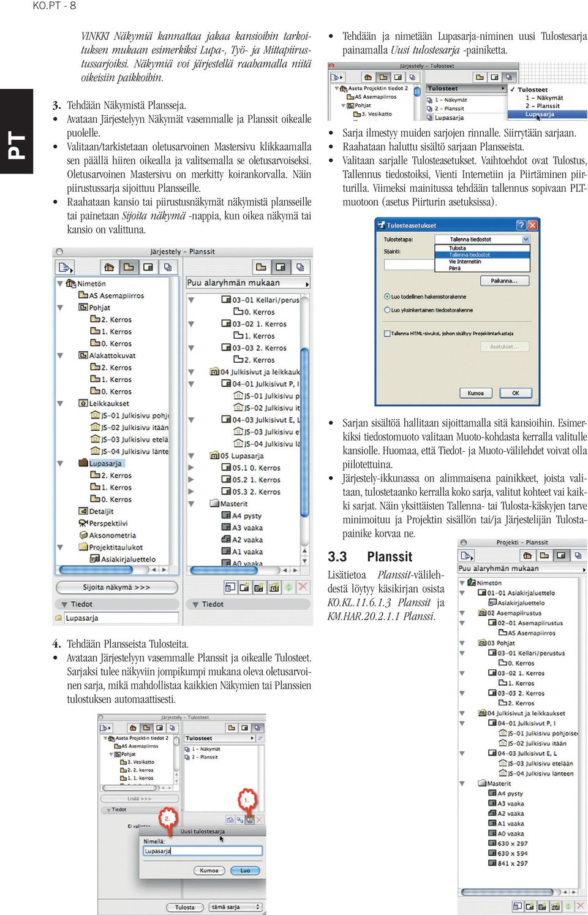Image resolution: width=588 pixels, height=915 pixels.
Task: Expand '05.1 0. Kerros' in the right tree
Action: click(191, 468)
